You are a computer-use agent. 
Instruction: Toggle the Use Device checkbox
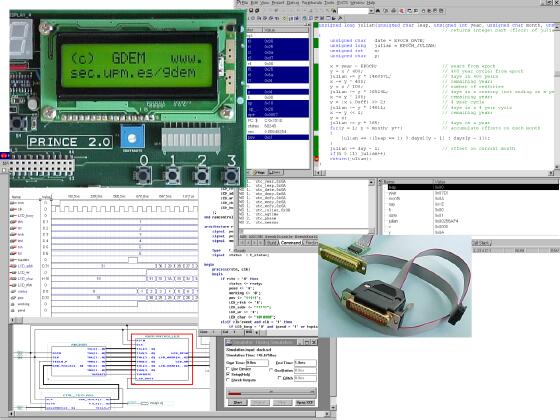tap(228, 369)
